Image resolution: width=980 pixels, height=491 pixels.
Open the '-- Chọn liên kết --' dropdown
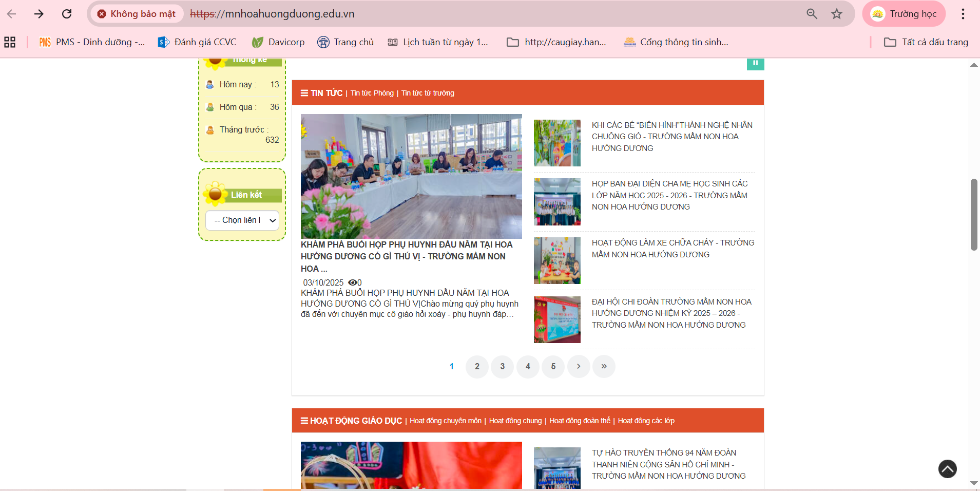pos(241,220)
